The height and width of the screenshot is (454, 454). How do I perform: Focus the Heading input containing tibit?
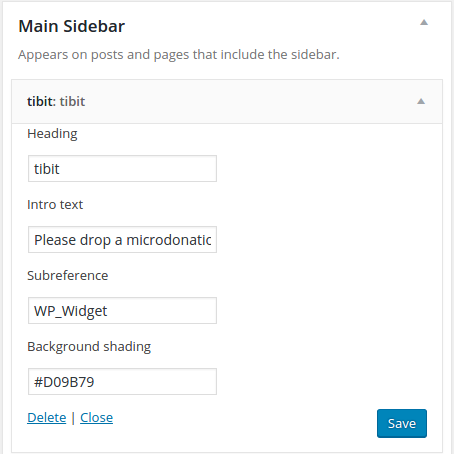122,169
